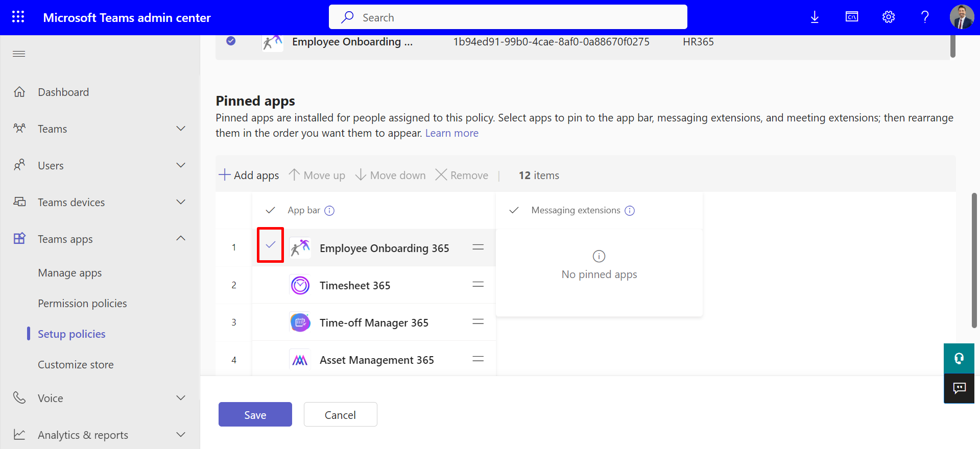Select Asset Management 365 row text
The width and height of the screenshot is (980, 449).
click(x=377, y=360)
